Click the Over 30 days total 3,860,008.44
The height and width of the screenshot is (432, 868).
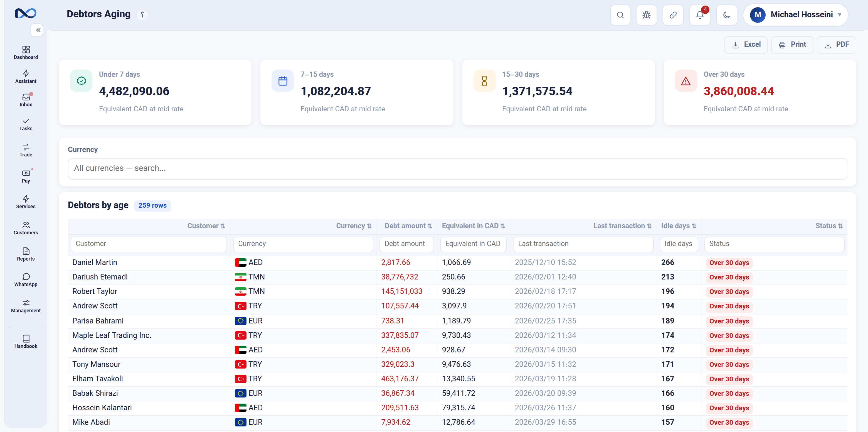(x=739, y=91)
